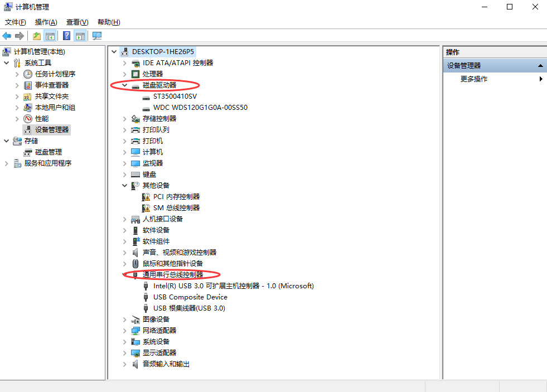Click the PCI 内存控制器 warning device icon

(x=146, y=197)
